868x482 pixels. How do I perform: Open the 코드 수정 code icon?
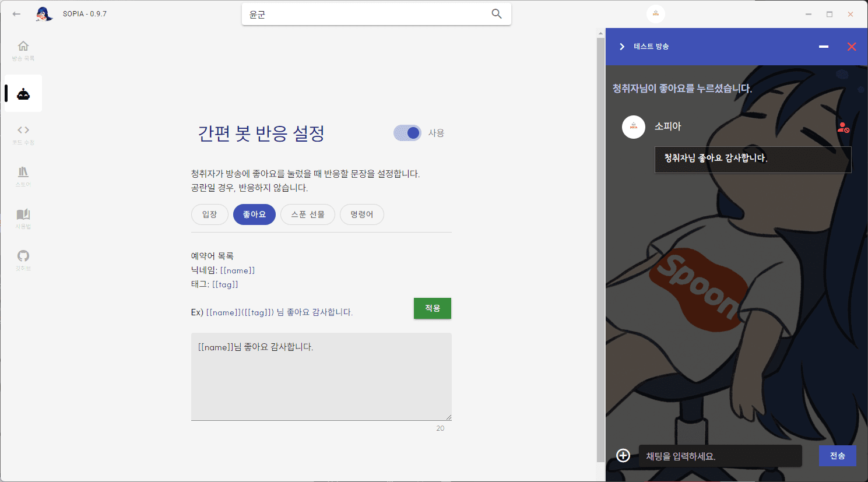pyautogui.click(x=23, y=130)
